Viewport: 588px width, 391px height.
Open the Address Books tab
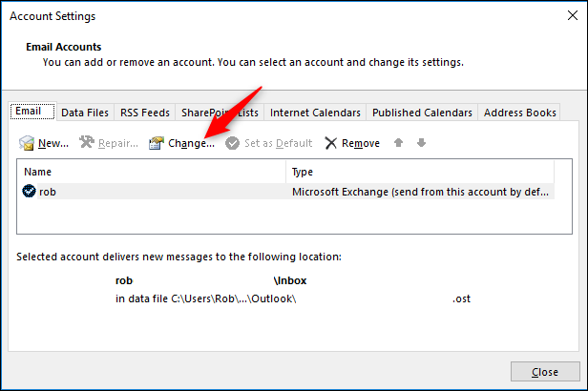(519, 113)
